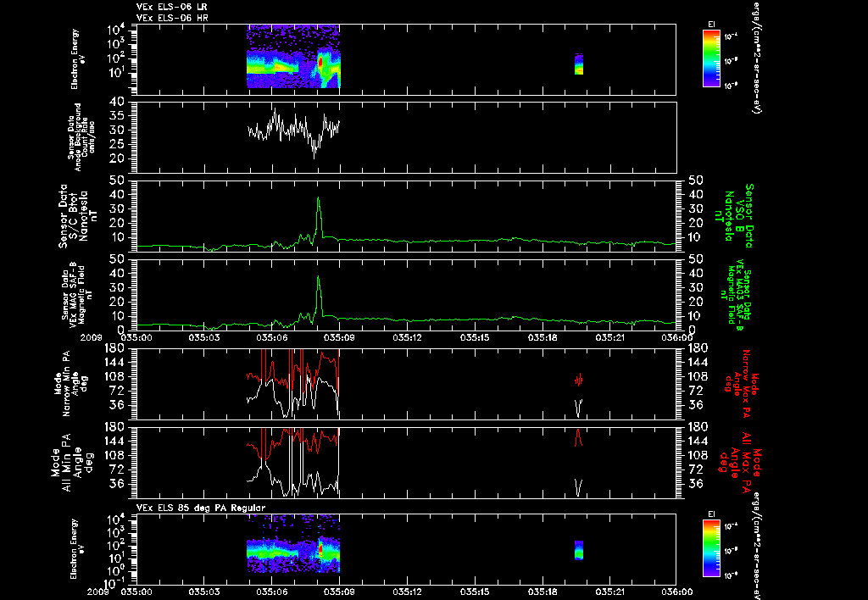Screen dimensions: 868x600
Task: Click the bottom 85 deg spectrogram data block
Action: [x=293, y=548]
